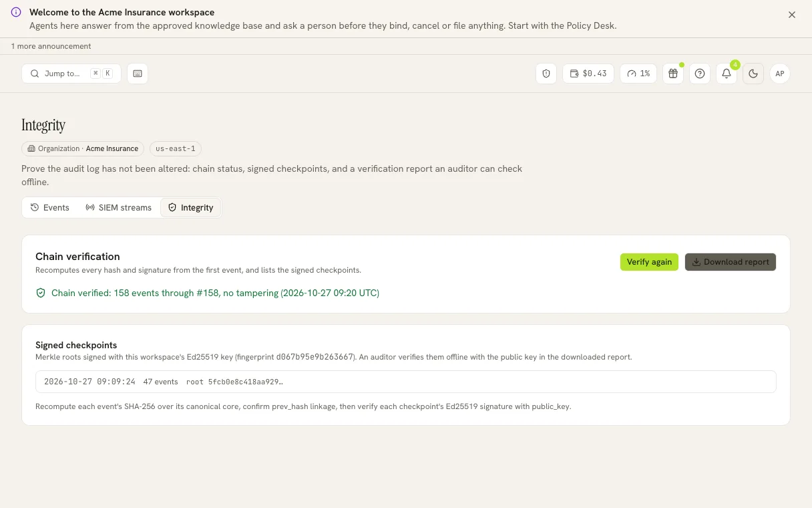The width and height of the screenshot is (812, 508).
Task: Open the AP user avatar menu
Action: pyautogui.click(x=780, y=74)
